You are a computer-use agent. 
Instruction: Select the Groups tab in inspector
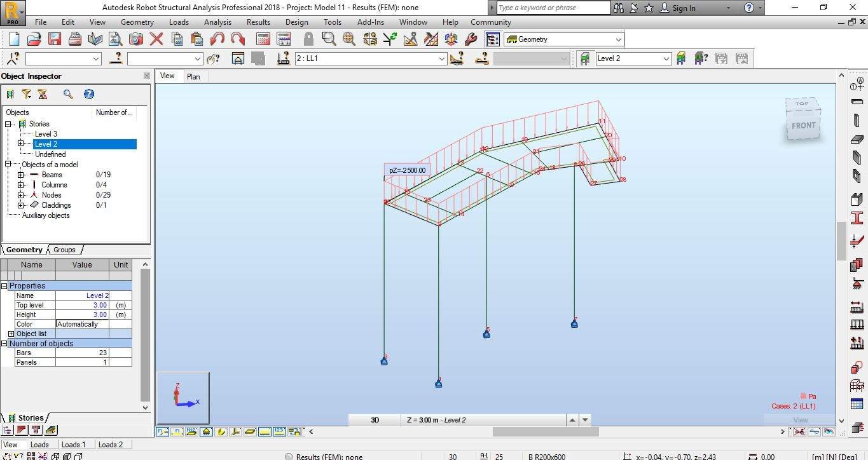point(64,250)
